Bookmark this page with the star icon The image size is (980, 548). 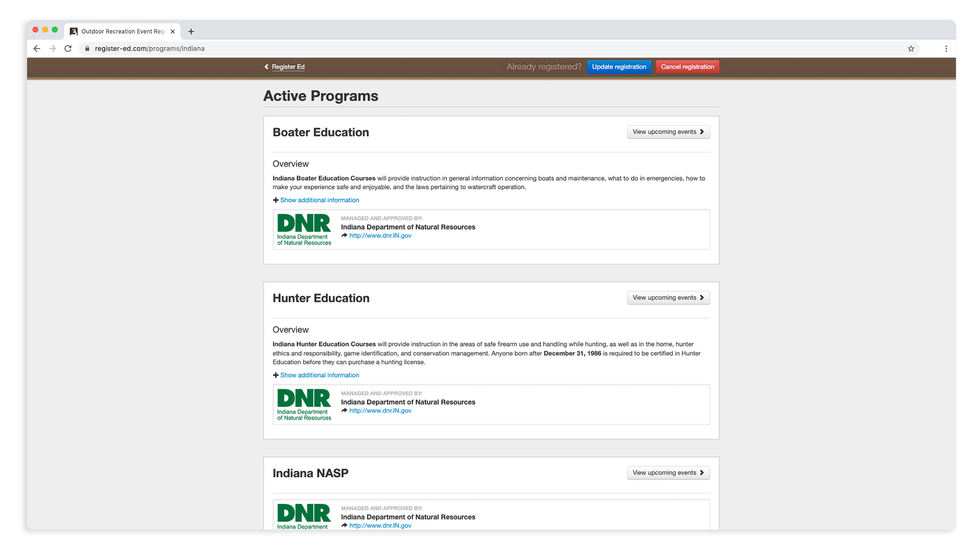pos(911,48)
